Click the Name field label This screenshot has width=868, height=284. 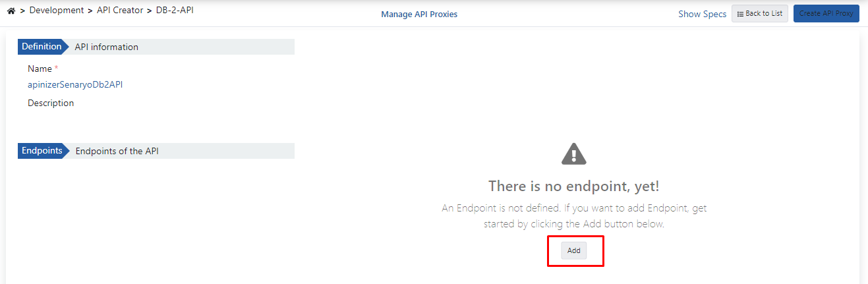(x=40, y=69)
